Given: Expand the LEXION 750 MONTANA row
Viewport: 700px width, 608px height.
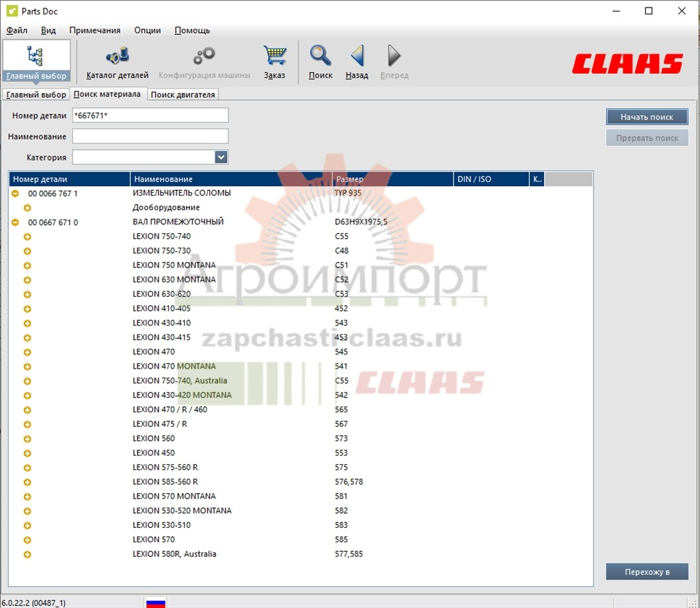Looking at the screenshot, I should click(x=27, y=265).
